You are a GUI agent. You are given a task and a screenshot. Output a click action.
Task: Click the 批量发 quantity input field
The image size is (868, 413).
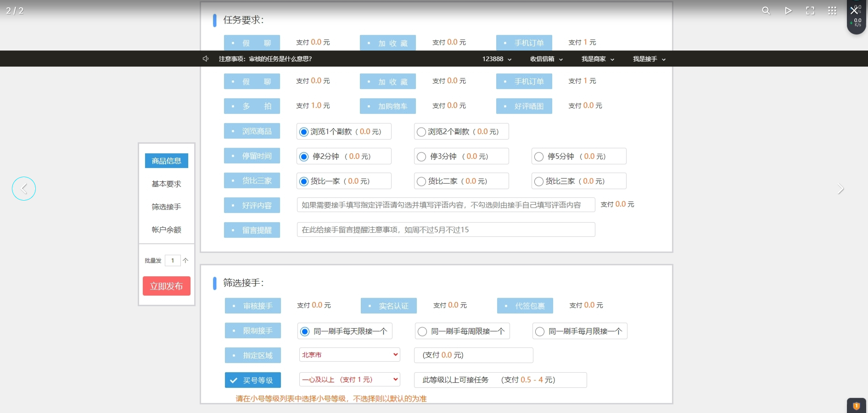click(173, 261)
